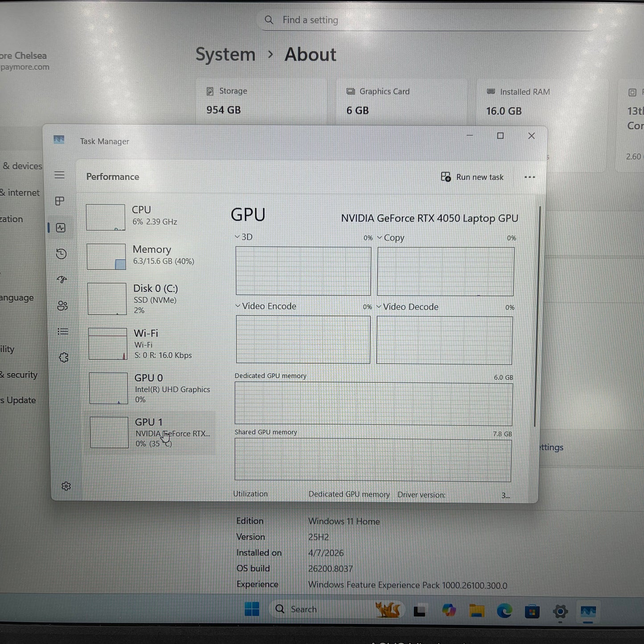
Task: Click the Run new task button
Action: tap(472, 177)
